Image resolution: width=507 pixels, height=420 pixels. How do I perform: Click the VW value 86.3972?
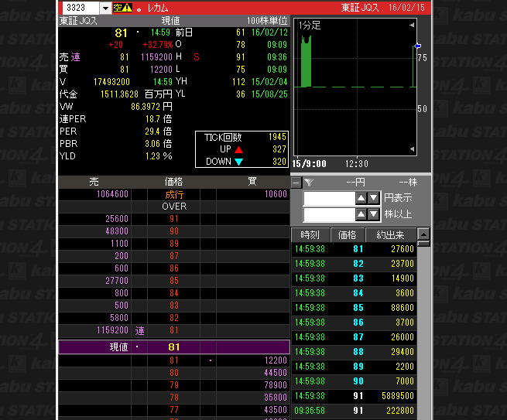pyautogui.click(x=146, y=107)
